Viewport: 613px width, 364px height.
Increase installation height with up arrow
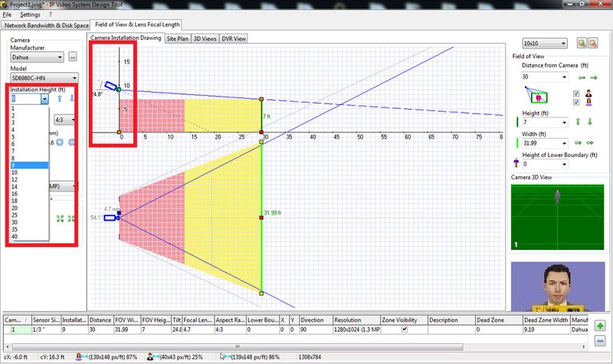(61, 99)
